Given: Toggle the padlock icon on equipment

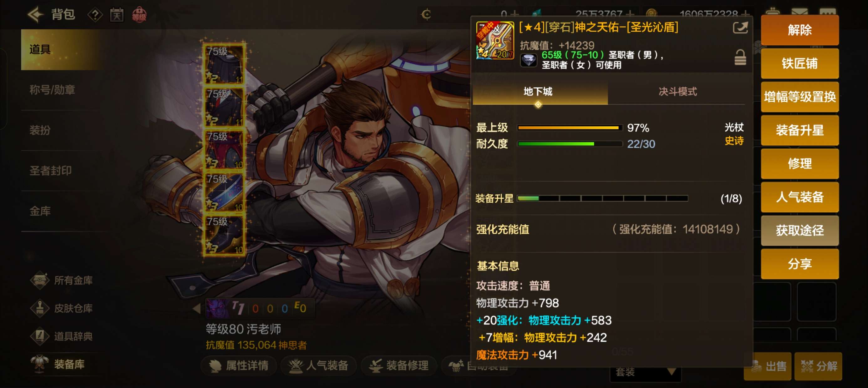Looking at the screenshot, I should [740, 57].
